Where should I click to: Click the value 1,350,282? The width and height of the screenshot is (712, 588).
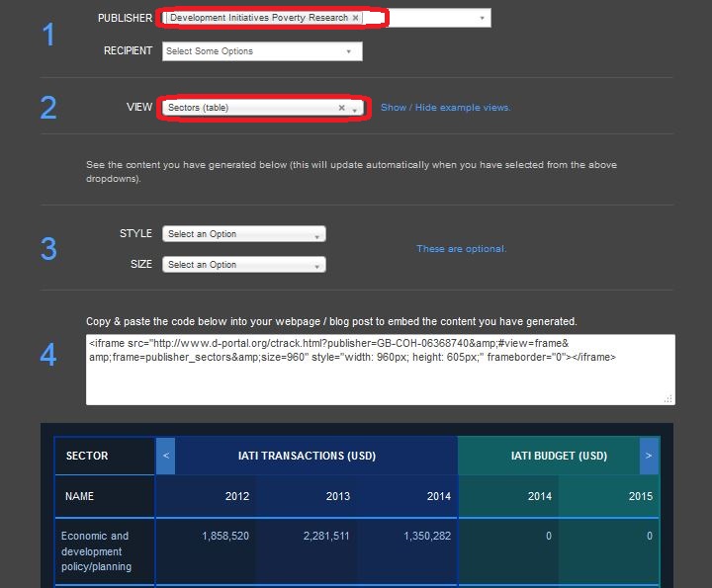pyautogui.click(x=427, y=536)
